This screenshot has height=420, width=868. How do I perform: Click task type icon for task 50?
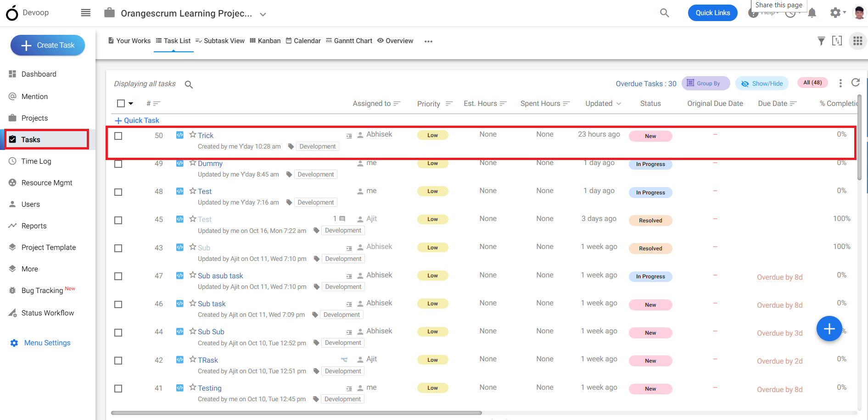click(x=180, y=135)
